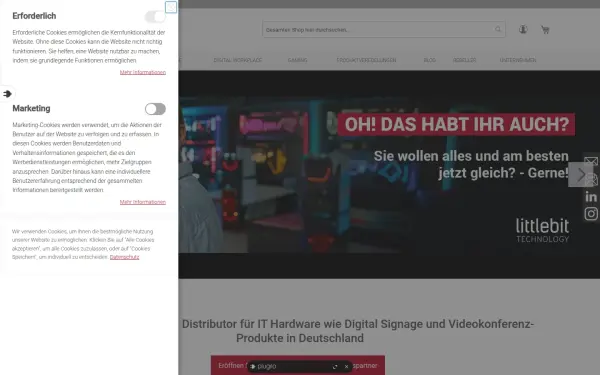Click the Distributor für IT Hardware headline
Image resolution: width=600 pixels, height=375 pixels.
[358, 331]
